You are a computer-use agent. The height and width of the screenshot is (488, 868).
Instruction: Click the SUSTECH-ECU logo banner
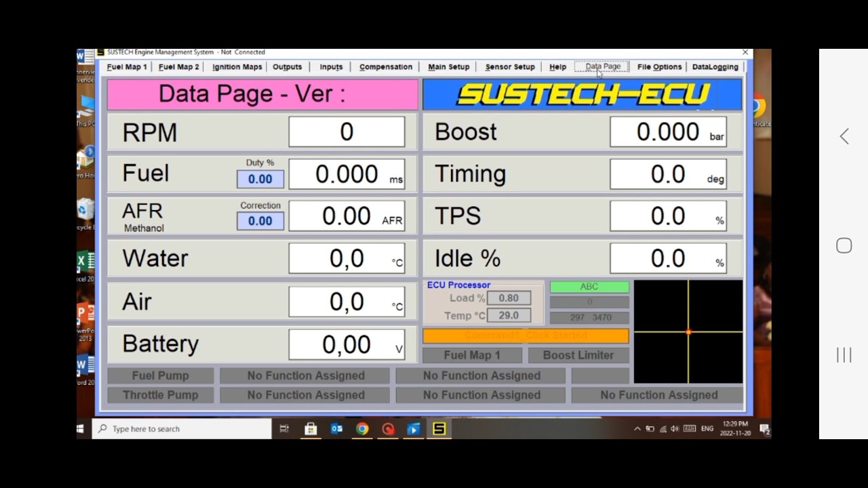(x=582, y=94)
